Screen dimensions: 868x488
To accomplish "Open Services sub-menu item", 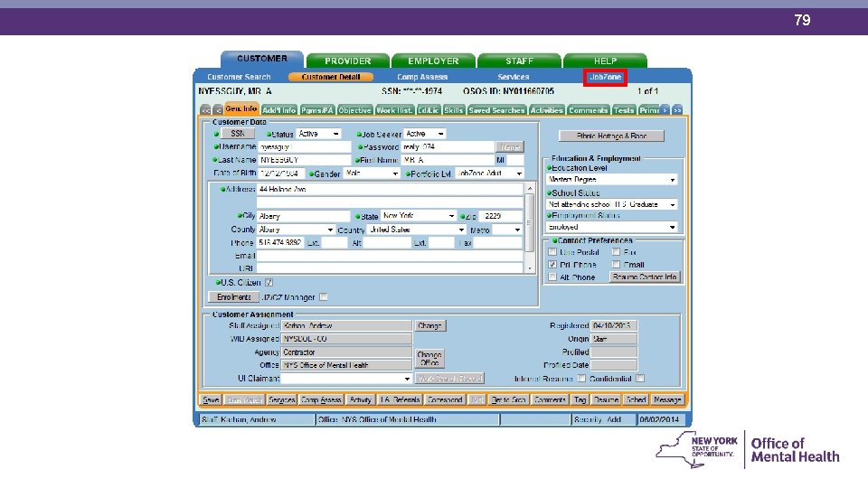I will pyautogui.click(x=514, y=77).
